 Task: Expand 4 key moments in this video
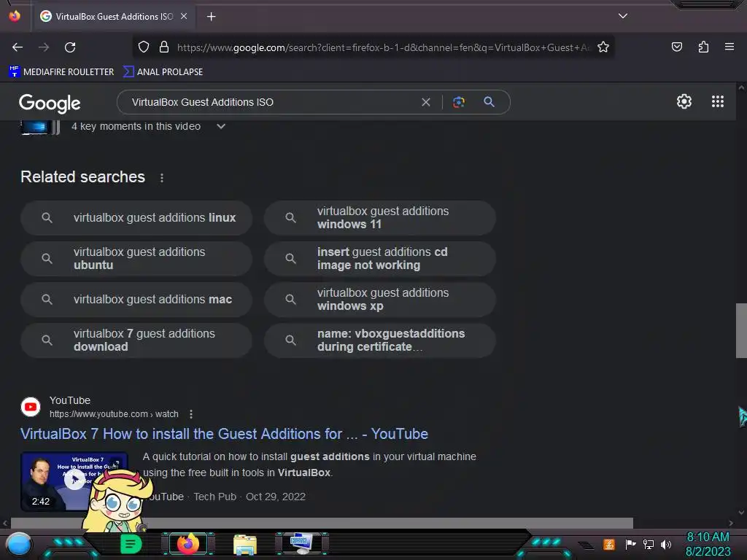click(220, 126)
